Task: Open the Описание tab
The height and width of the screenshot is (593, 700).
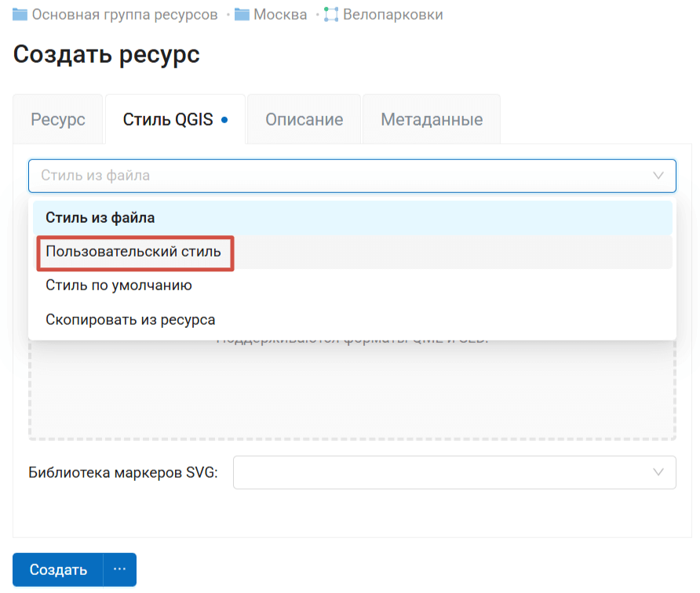Action: pyautogui.click(x=304, y=120)
